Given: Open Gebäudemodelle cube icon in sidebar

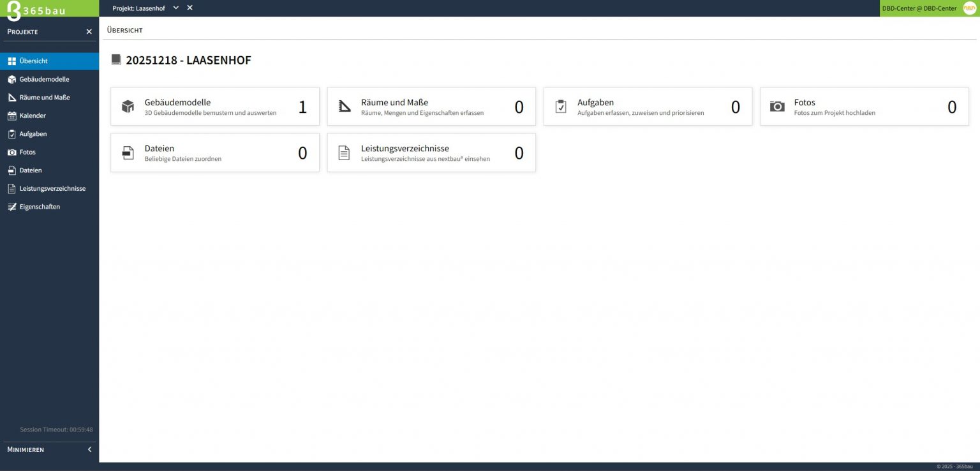Looking at the screenshot, I should [x=11, y=80].
